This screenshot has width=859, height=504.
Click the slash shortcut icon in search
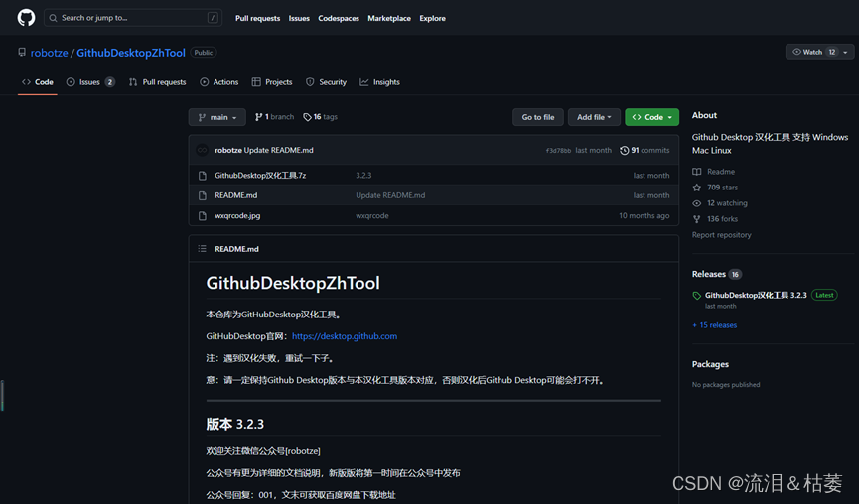pos(213,18)
